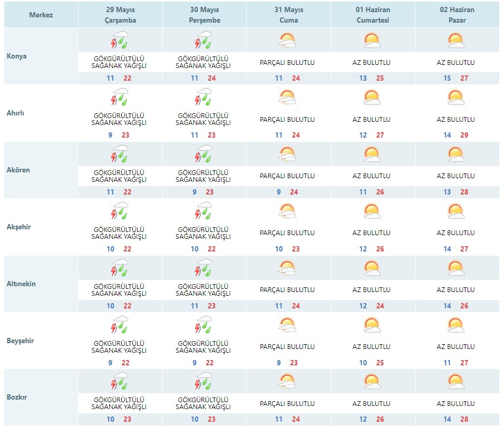This screenshot has width=504, height=427.
Task: Click Akören's sunny icon for 02 Haziran
Action: 455,154
